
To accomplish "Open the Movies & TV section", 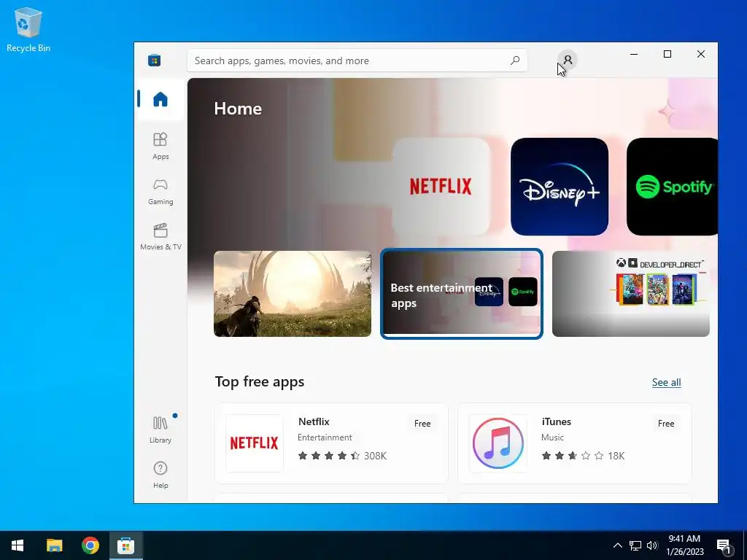I will (160, 237).
